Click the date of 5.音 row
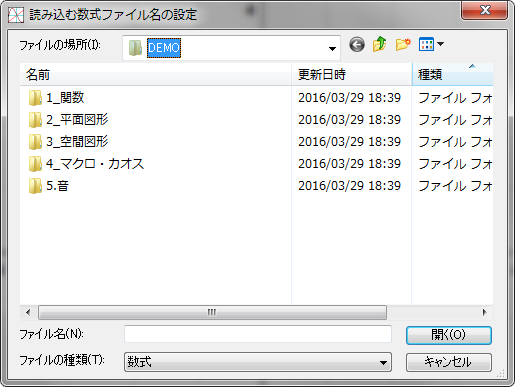Image resolution: width=515 pixels, height=387 pixels. tap(349, 186)
